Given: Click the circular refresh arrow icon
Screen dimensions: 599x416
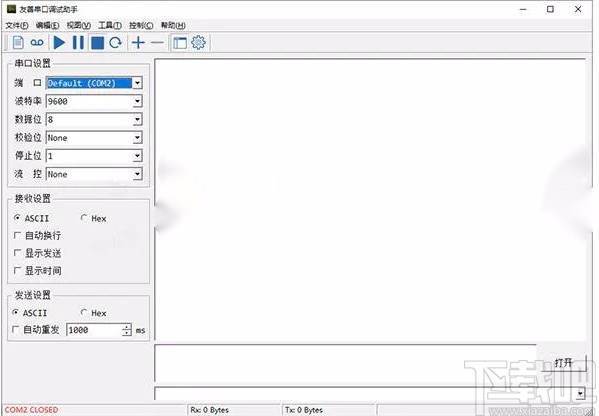Looking at the screenshot, I should tap(115, 42).
